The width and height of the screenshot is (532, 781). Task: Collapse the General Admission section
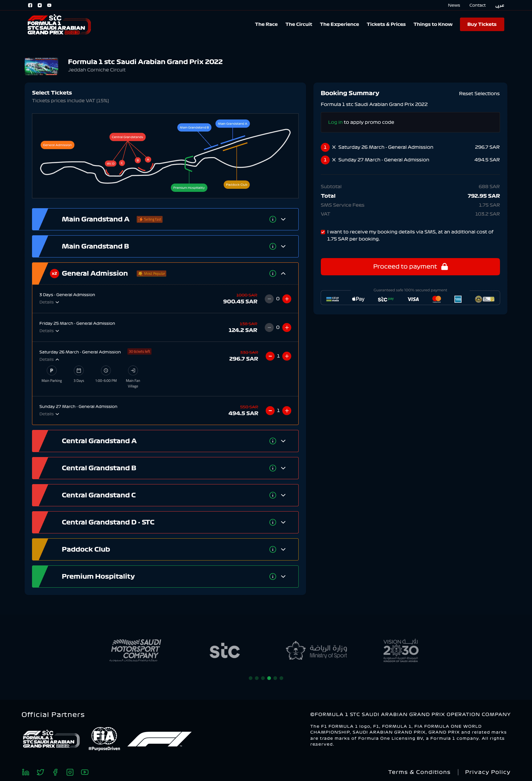tap(283, 273)
